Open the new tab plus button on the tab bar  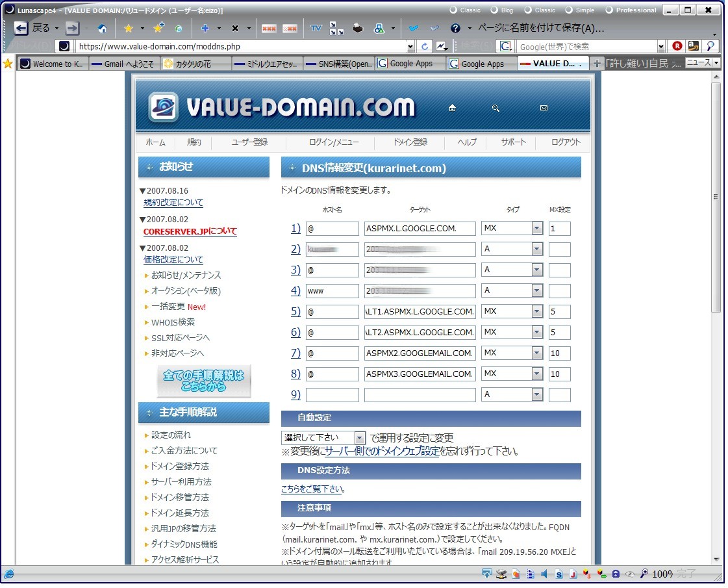coord(597,63)
